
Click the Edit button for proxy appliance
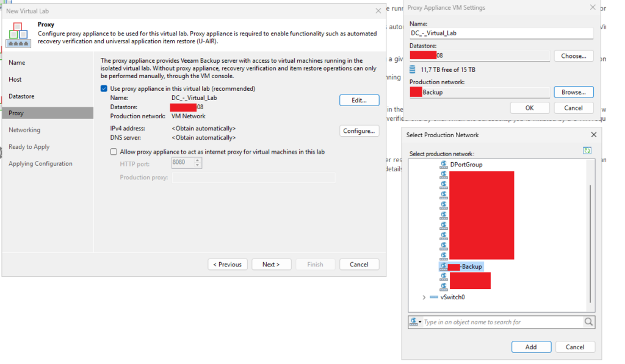pyautogui.click(x=359, y=100)
